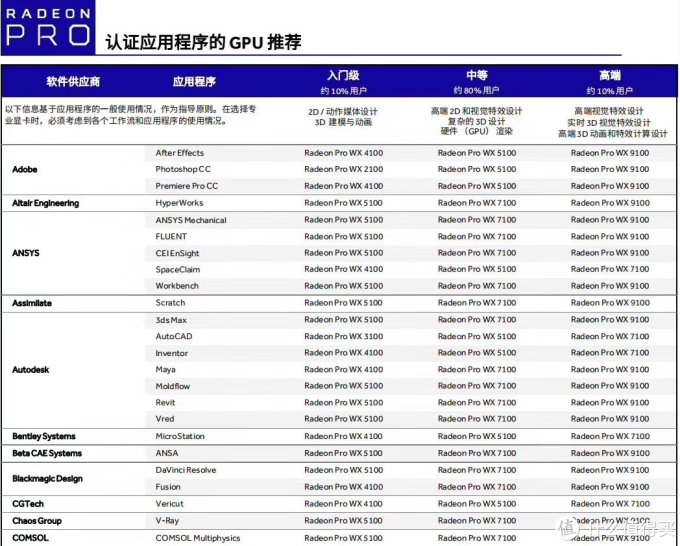Click the After Effects application cell

[180, 153]
